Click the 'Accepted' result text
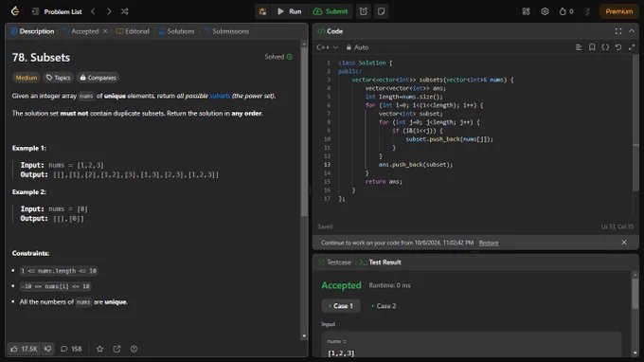Screen dimensions: 644x362 pyautogui.click(x=341, y=285)
